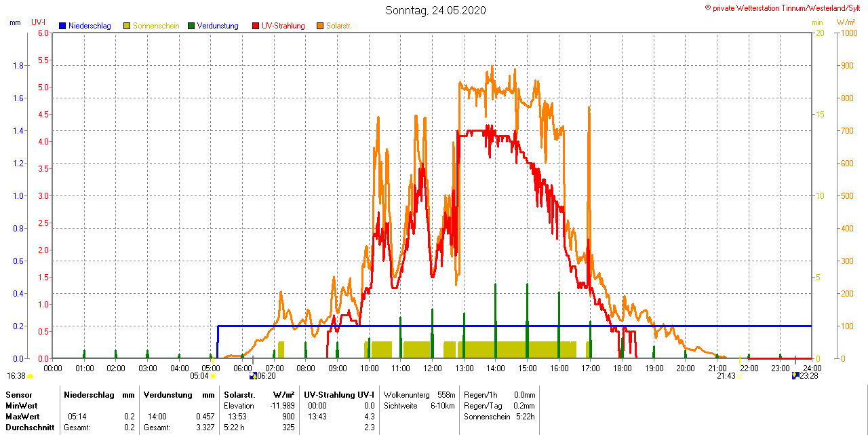
Task: Click the 00:00 time axis label
Action: tap(53, 368)
